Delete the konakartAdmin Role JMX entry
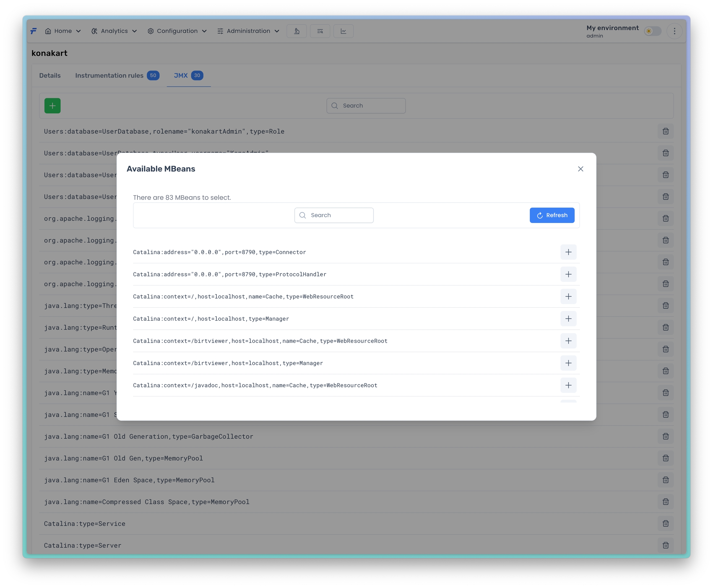 click(x=666, y=131)
